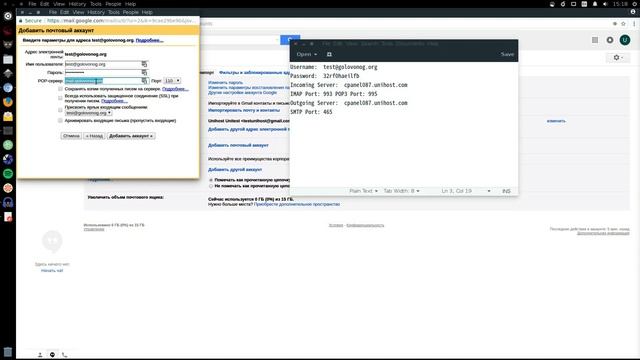Image resolution: width=640 pixels, height=360 pixels.
Task: Click Save in the text editor
Action: point(507,54)
